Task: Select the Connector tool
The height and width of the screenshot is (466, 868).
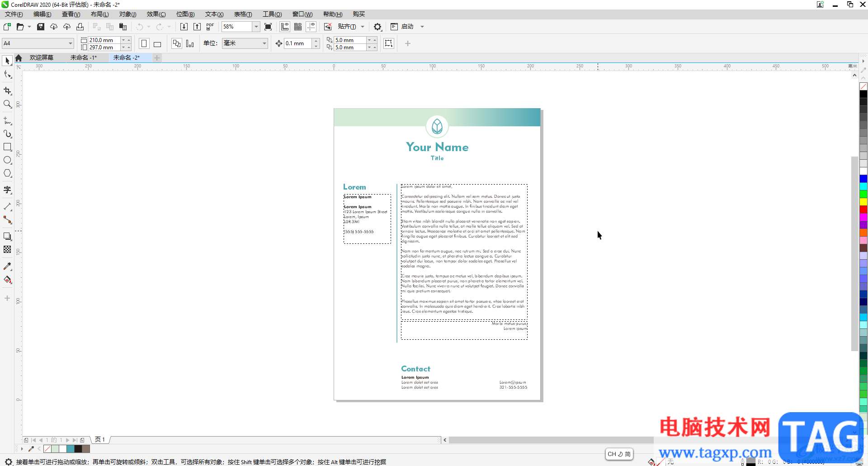Action: pyautogui.click(x=7, y=220)
